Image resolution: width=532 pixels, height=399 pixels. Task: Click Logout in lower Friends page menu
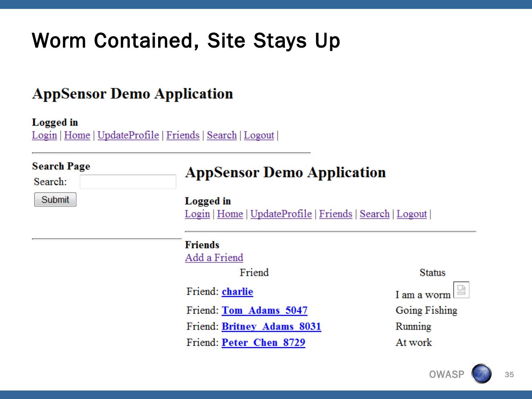coord(412,214)
